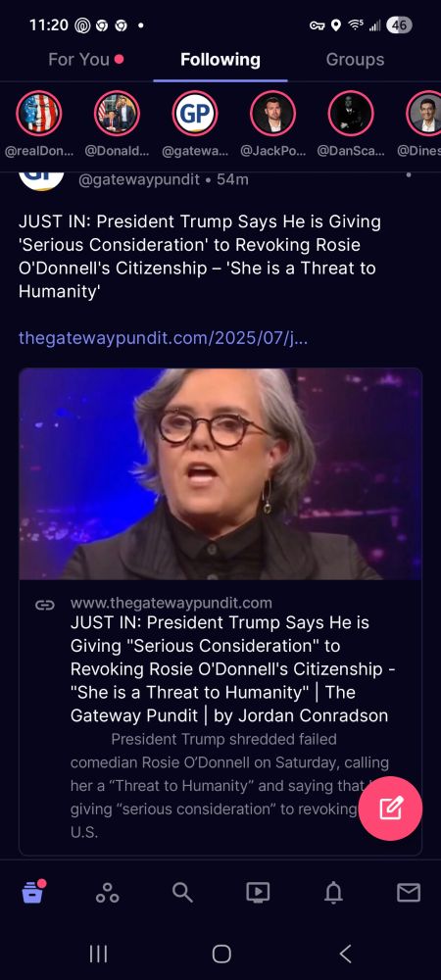This screenshot has height=980, width=441.
Task: Tap the pink compose post button
Action: tap(390, 808)
